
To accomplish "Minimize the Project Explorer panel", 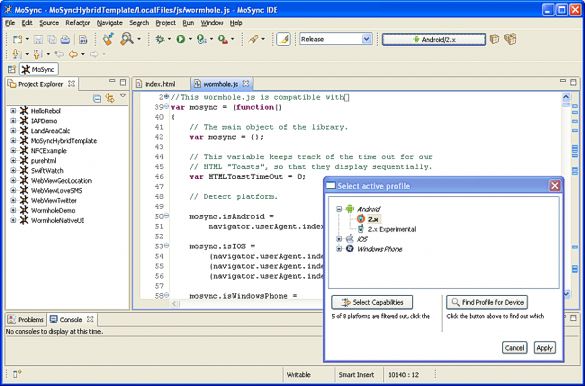I will 112,81.
